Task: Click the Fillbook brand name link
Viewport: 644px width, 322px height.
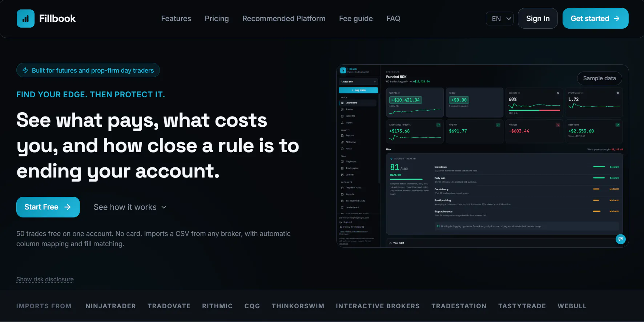Action: (57, 19)
